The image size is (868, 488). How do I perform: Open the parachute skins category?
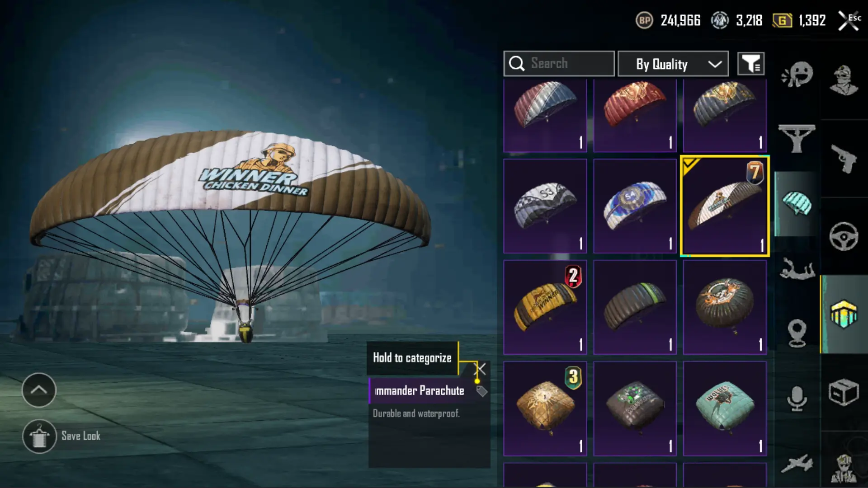(797, 204)
